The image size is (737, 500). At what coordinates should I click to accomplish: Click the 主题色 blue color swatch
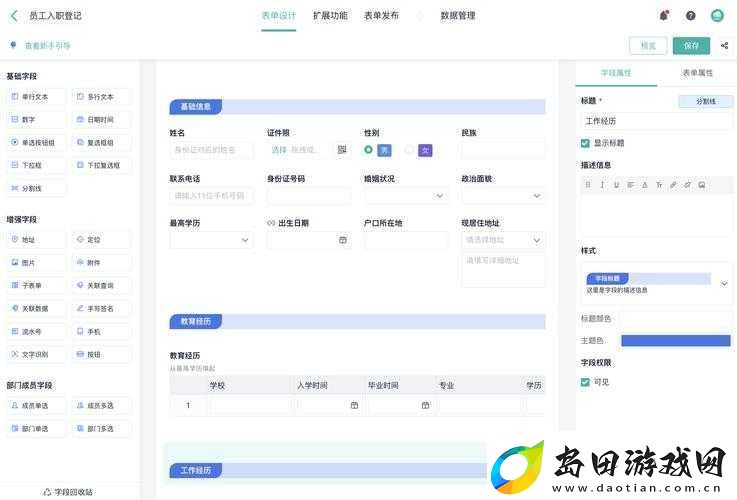coord(675,340)
